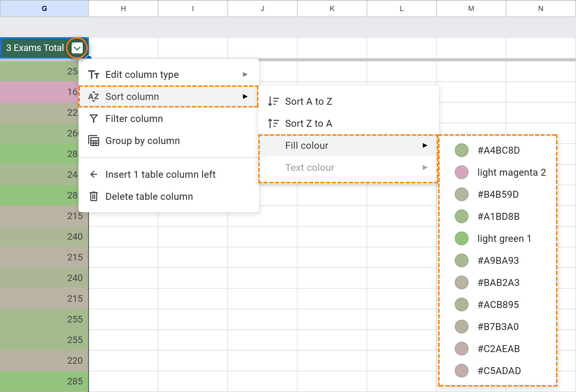The image size is (576, 392).
Task: Pick the light green 1 colour swatch
Action: [x=462, y=238]
